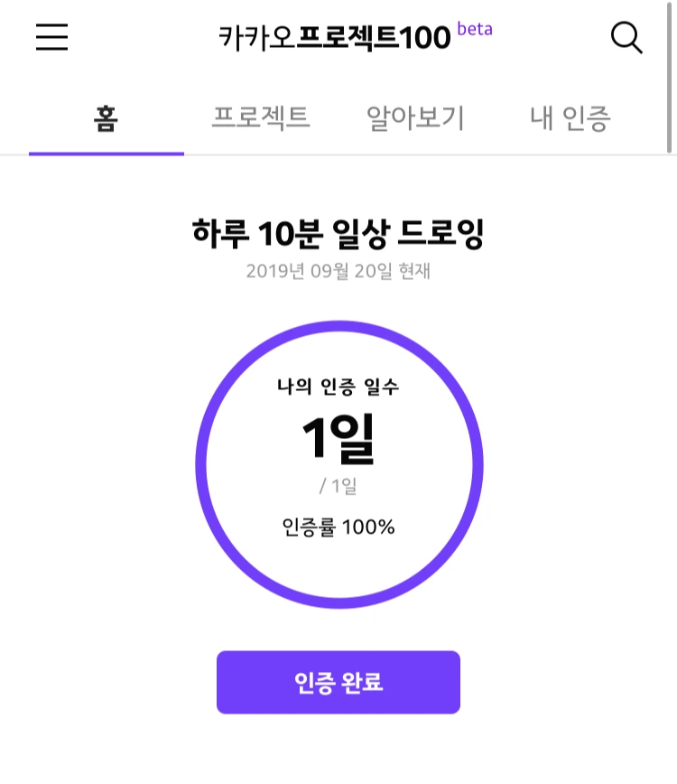Click the gray / 1일 total text
This screenshot has height=784, width=677.
[x=338, y=486]
